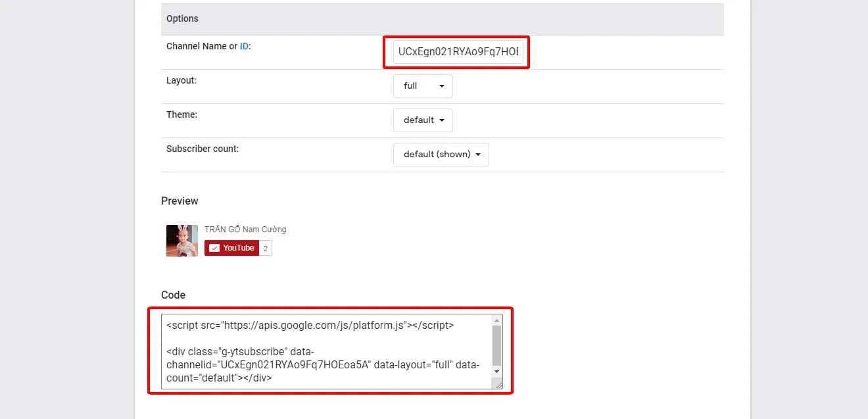
Task: Click the Subscriber count: label
Action: pyautogui.click(x=203, y=149)
